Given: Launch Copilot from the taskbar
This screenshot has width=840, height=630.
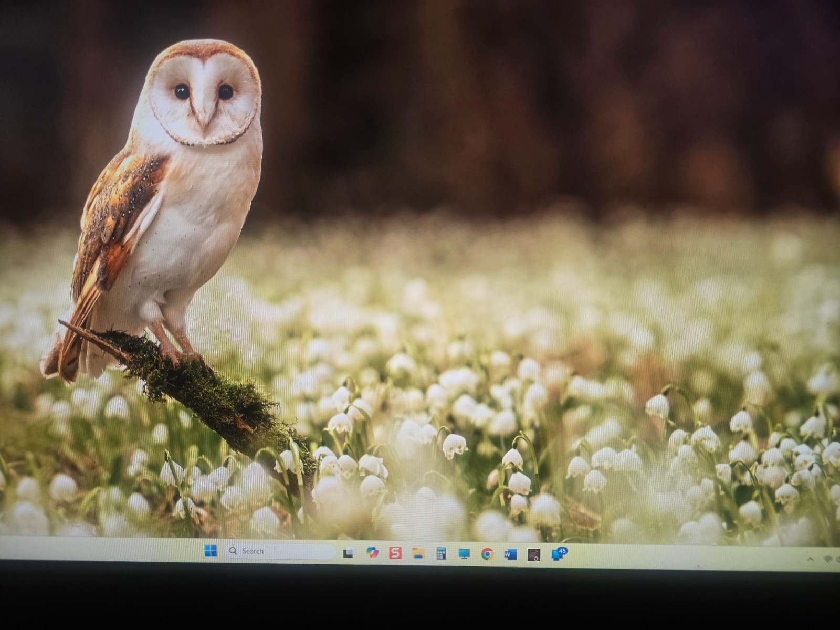Looking at the screenshot, I should 373,552.
